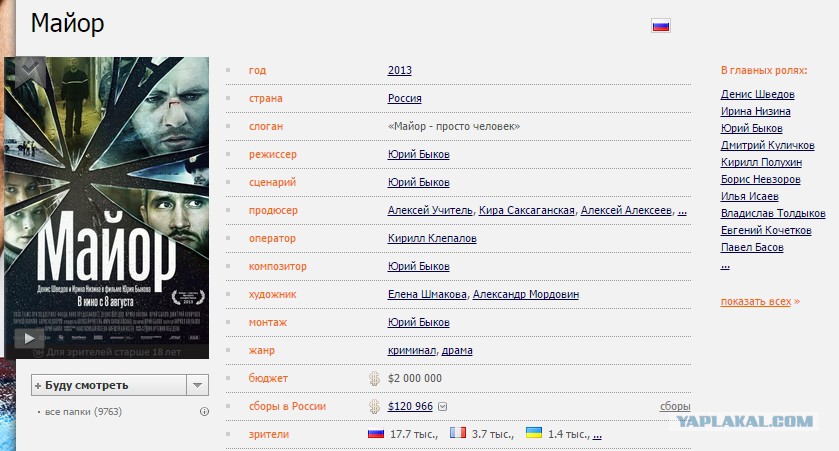Open producer Кира Саксаганская link
Screen dimensions: 839x451
pos(527,210)
